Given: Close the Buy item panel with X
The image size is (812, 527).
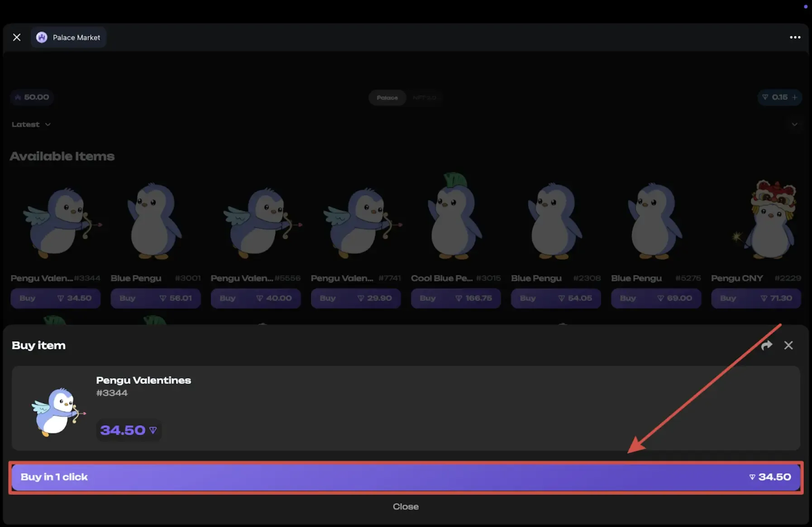Looking at the screenshot, I should pos(788,345).
